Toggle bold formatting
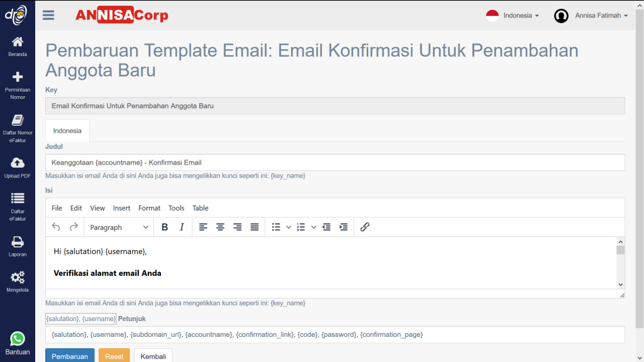 [x=164, y=227]
